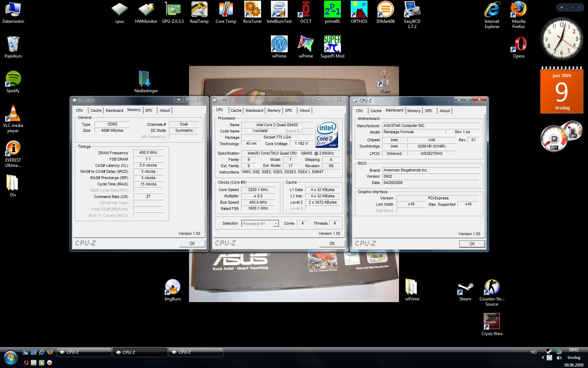The height and width of the screenshot is (368, 588).
Task: Open the Papirkurv recycle bin
Action: 13,47
